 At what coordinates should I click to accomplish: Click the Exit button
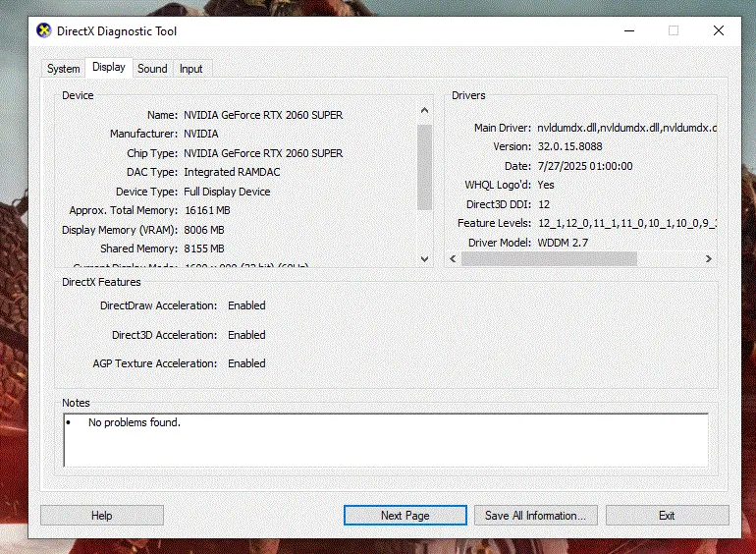tap(667, 516)
